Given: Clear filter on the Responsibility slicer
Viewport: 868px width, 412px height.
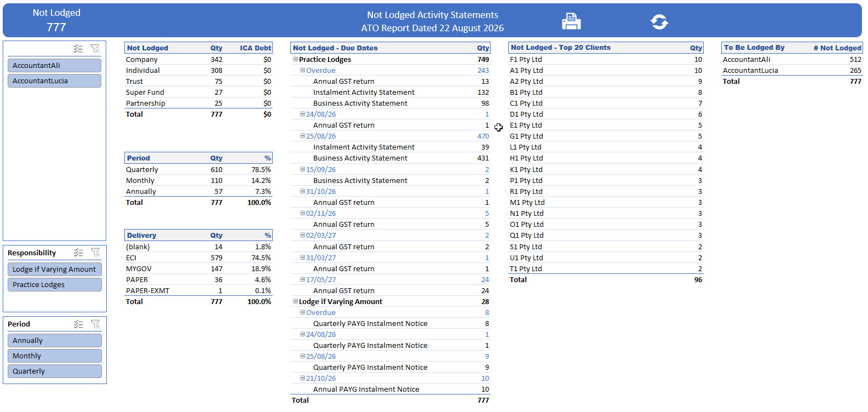Looking at the screenshot, I should pos(96,253).
